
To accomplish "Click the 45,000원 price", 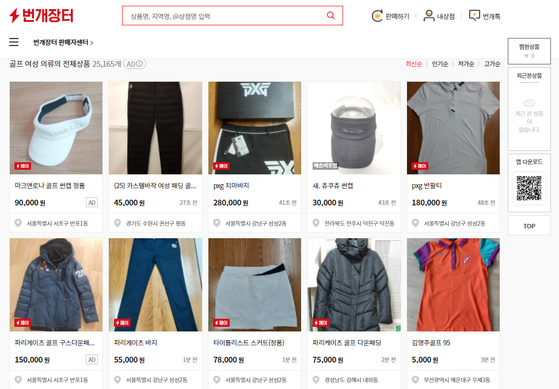I will pos(129,203).
